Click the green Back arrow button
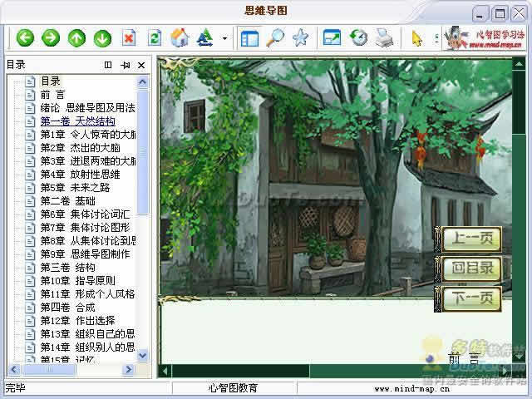Viewport: 532px width, 399px height. click(25, 37)
